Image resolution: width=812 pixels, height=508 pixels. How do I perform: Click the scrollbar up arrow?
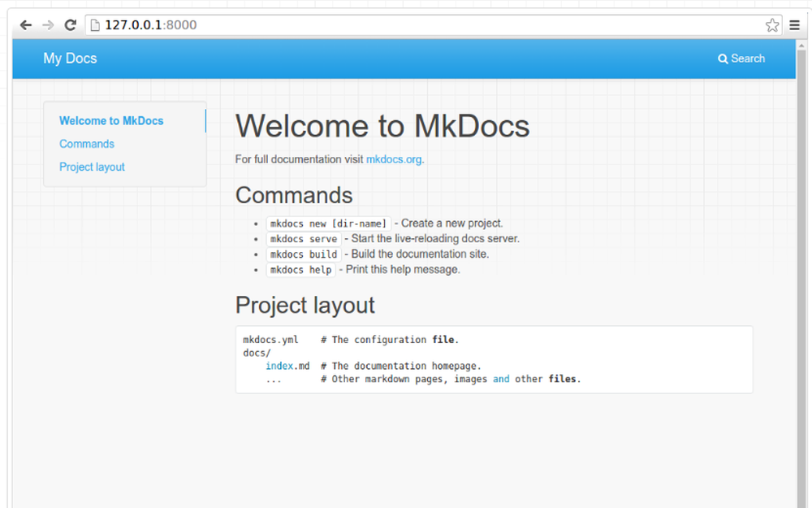click(x=801, y=46)
